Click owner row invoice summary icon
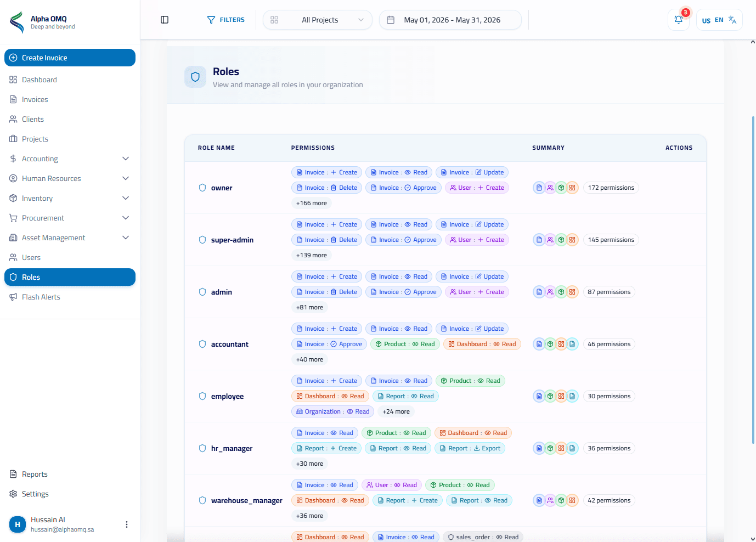 click(539, 188)
